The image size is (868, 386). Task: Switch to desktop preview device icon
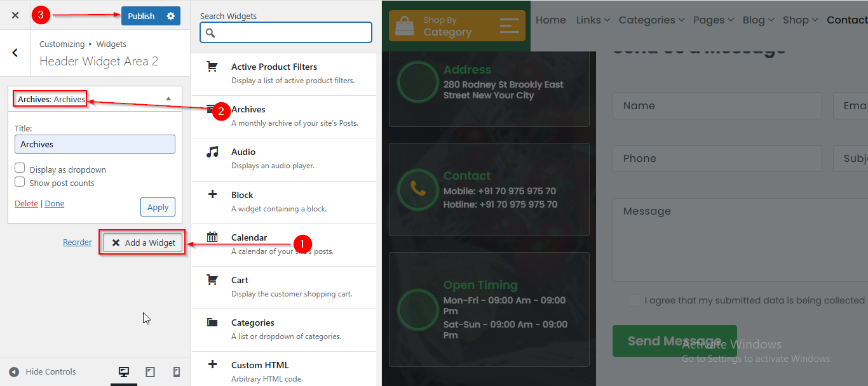click(x=124, y=372)
